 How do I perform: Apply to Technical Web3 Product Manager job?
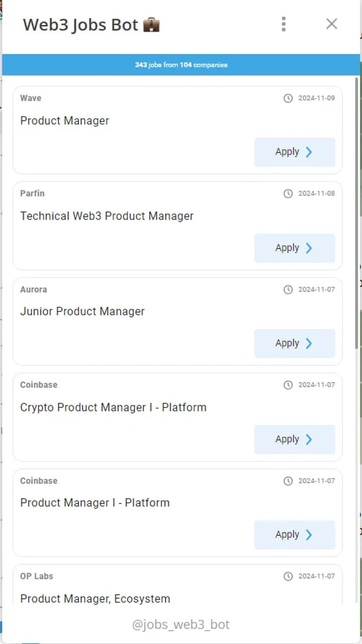(x=294, y=248)
